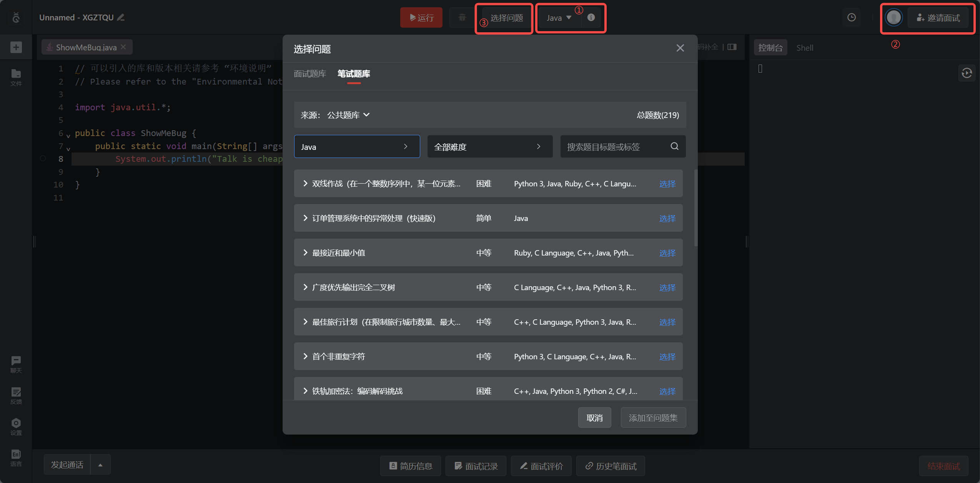This screenshot has width=980, height=483.
Task: Open the chat panel in sidebar
Action: tap(16, 364)
